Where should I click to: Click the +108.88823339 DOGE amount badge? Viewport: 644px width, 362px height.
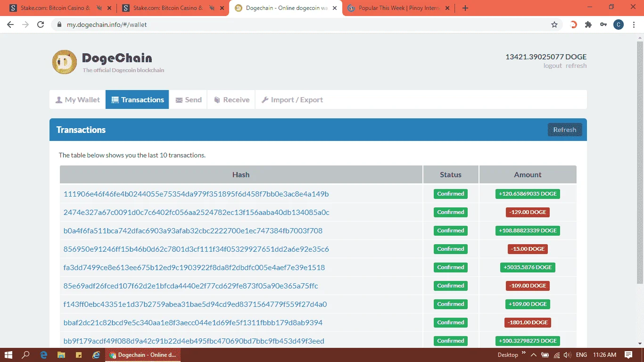point(528,230)
